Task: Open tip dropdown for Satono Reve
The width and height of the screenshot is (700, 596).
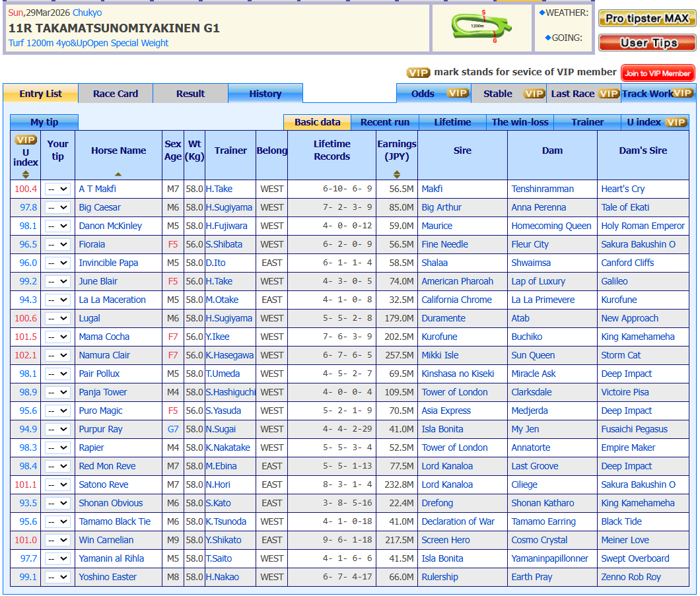Action: [x=57, y=485]
